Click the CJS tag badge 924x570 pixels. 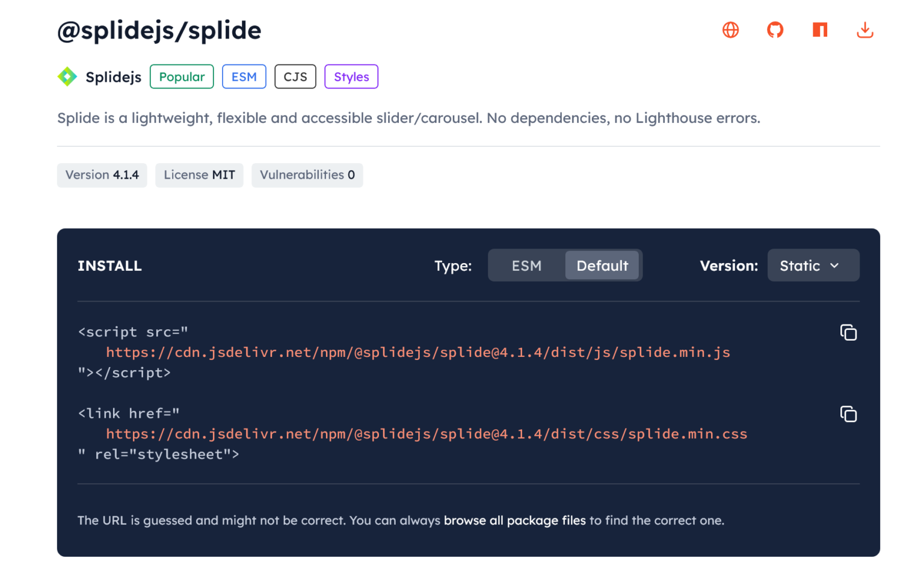[295, 77]
